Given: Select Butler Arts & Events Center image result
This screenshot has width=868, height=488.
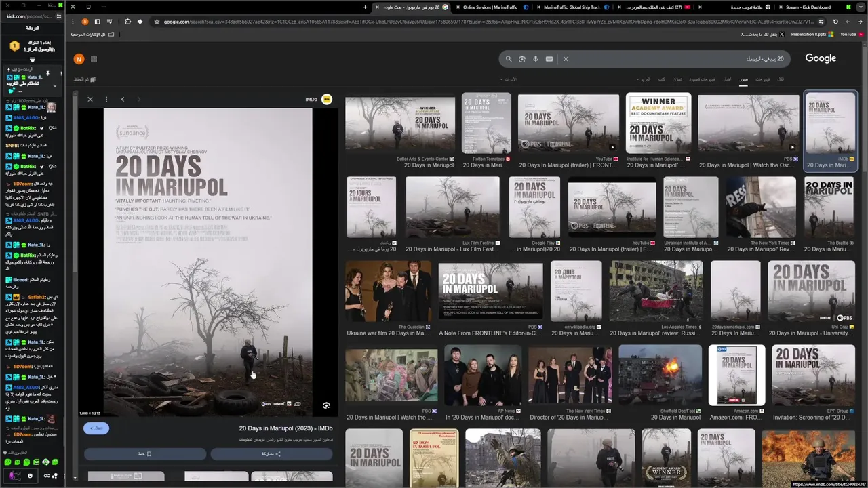Looking at the screenshot, I should (400, 123).
